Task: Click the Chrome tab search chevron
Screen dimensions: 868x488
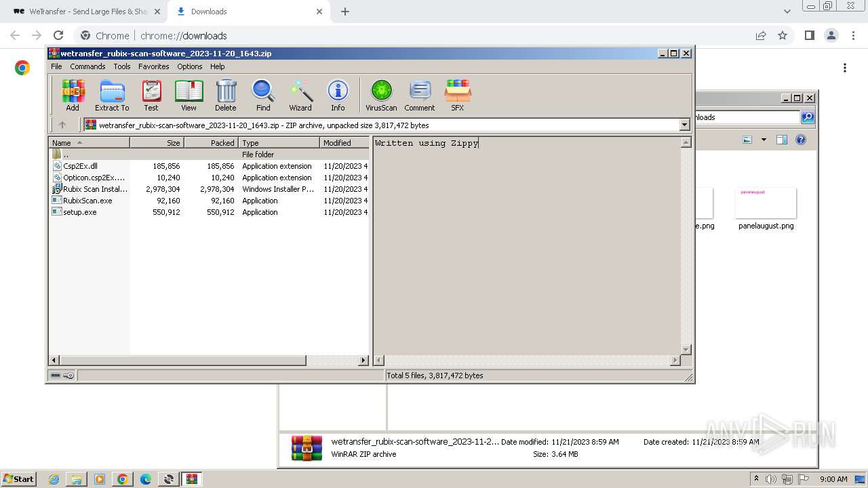Action: (787, 12)
